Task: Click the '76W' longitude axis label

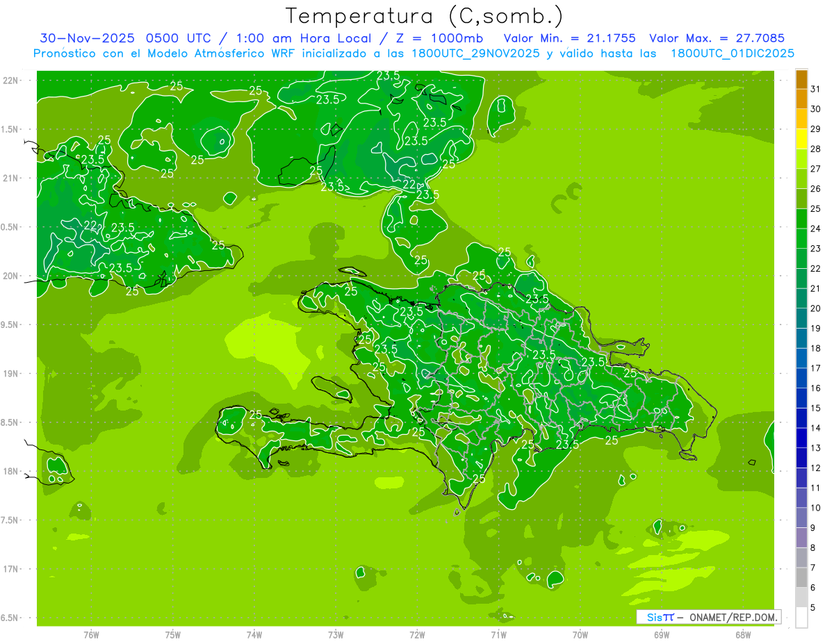Action: pyautogui.click(x=91, y=635)
